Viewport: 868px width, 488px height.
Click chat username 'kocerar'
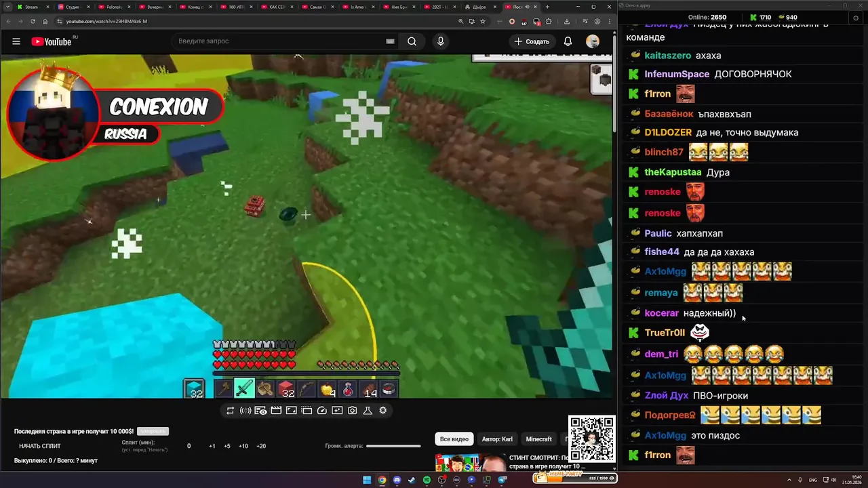(662, 313)
